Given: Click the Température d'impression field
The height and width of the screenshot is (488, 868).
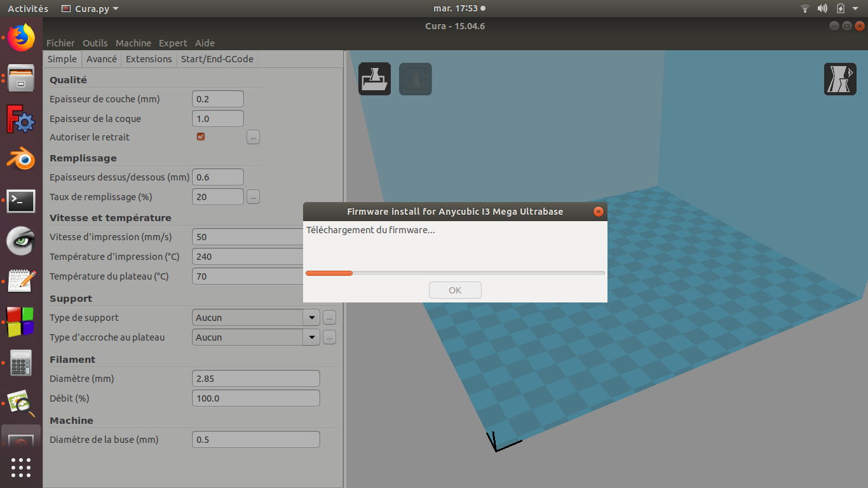Looking at the screenshot, I should tap(248, 257).
